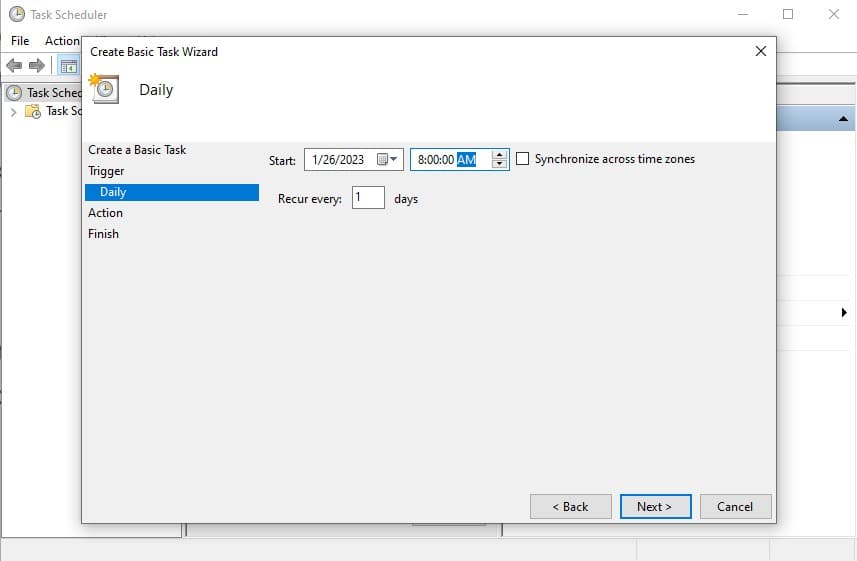Expand the Task Scheduler Library tree node
Screen dimensions: 857x561
(x=14, y=112)
